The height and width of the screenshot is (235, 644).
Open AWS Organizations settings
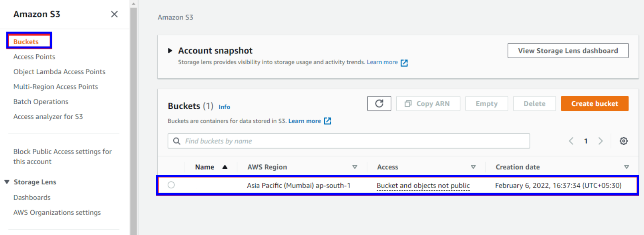57,213
